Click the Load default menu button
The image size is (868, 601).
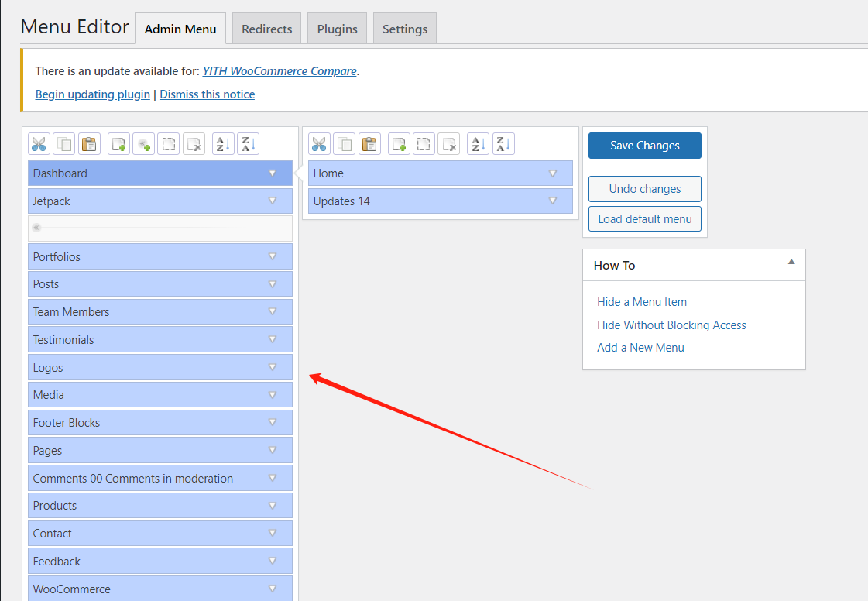pyautogui.click(x=644, y=219)
